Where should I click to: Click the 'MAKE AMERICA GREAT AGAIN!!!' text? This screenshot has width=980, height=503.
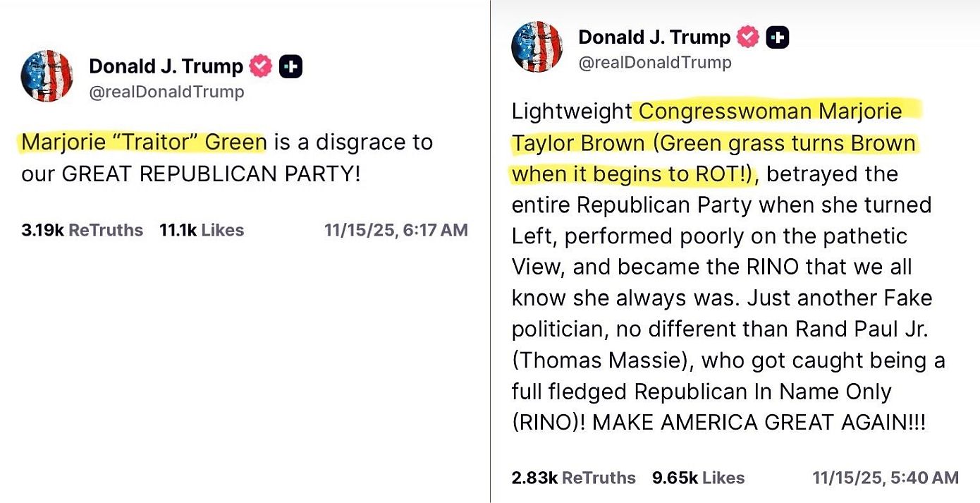[x=759, y=423]
